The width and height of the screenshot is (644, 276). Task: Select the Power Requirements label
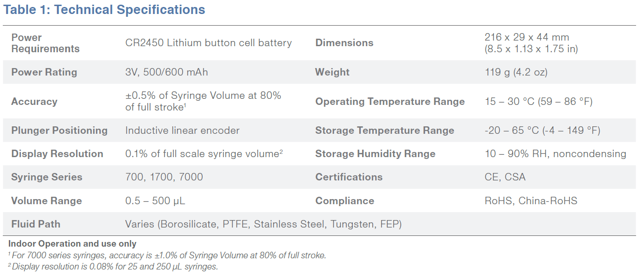(45, 43)
